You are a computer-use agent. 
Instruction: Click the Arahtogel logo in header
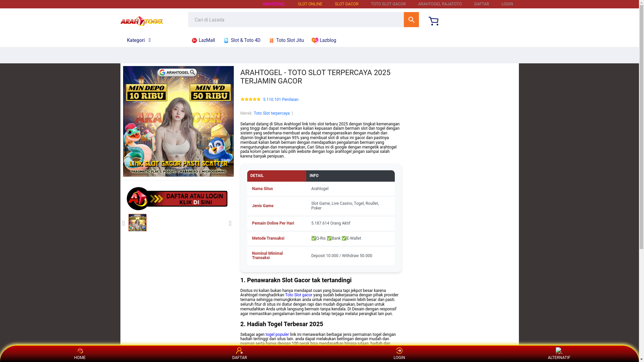click(142, 21)
